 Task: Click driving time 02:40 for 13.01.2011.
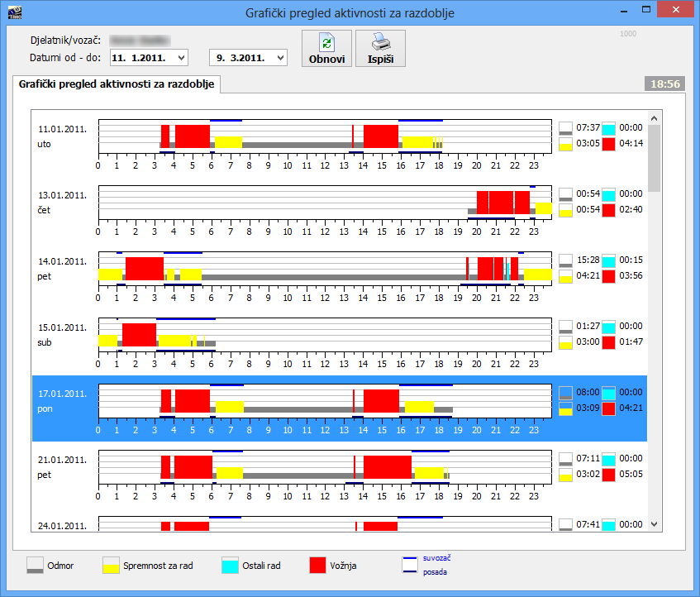(631, 209)
